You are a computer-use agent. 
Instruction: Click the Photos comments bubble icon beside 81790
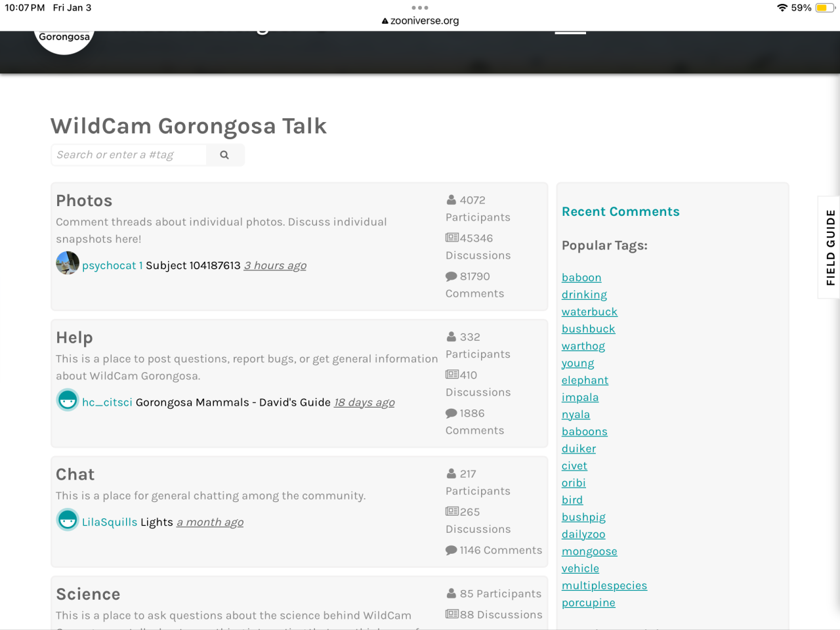click(x=451, y=276)
